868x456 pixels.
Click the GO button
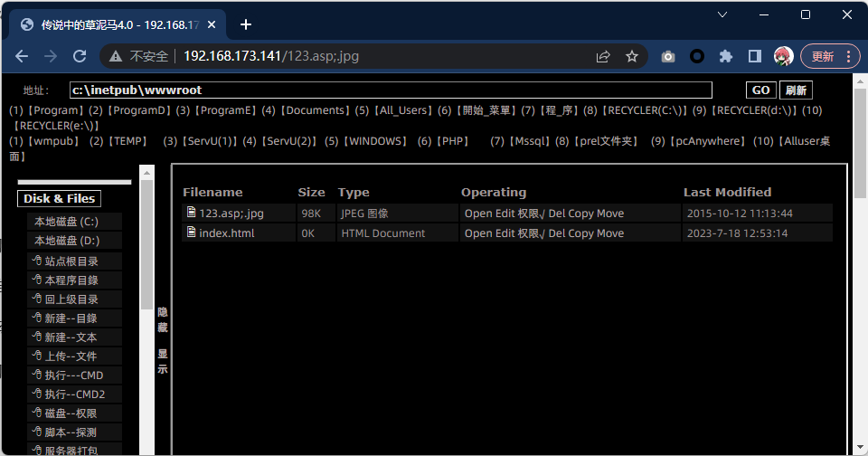point(761,90)
